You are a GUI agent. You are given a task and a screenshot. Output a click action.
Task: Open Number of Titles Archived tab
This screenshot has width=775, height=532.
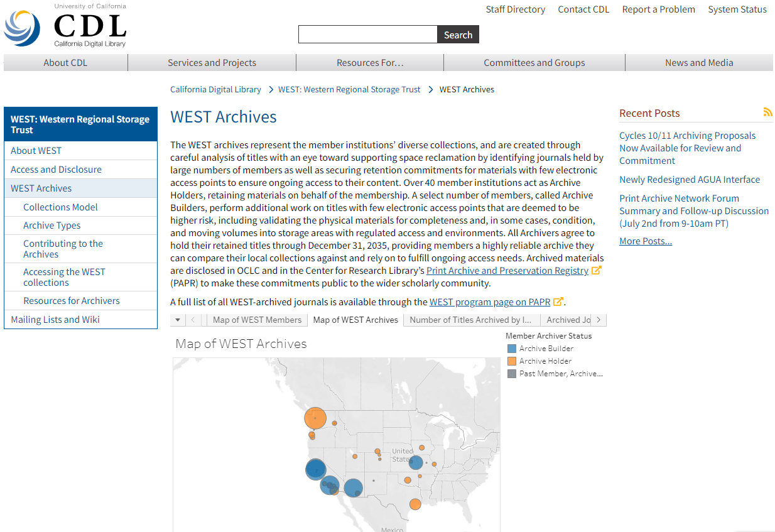coord(471,320)
